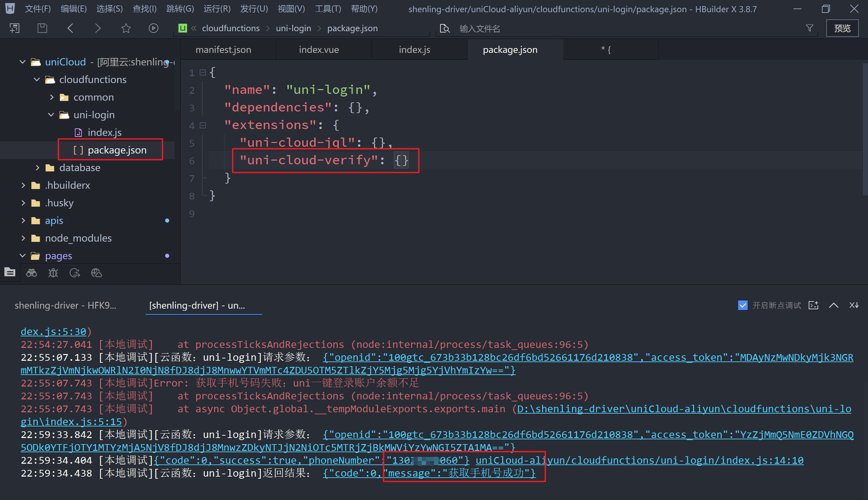Expand the node_modules folder
This screenshot has height=500, width=868.
tap(23, 238)
